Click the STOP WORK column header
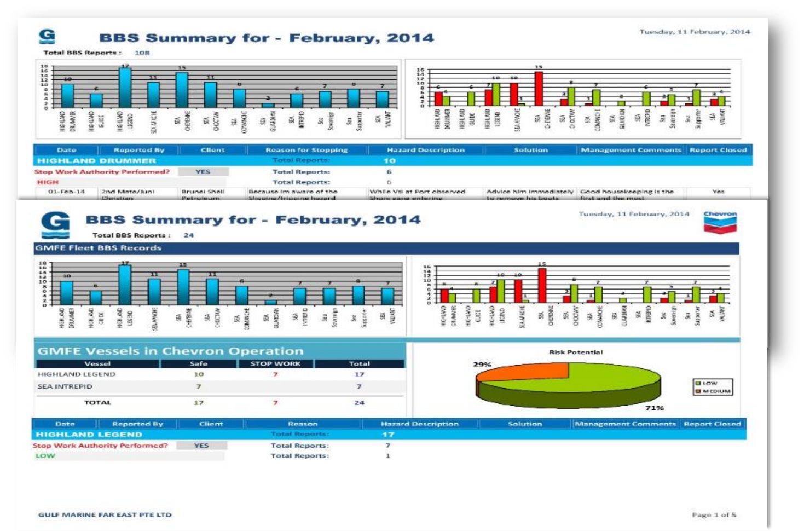This screenshot has height=532, width=804. (x=275, y=363)
